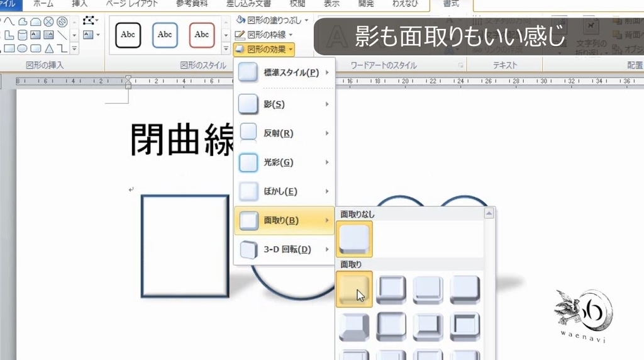Apply the Soft Round bevel preset
The height and width of the screenshot is (360, 644).
391,326
